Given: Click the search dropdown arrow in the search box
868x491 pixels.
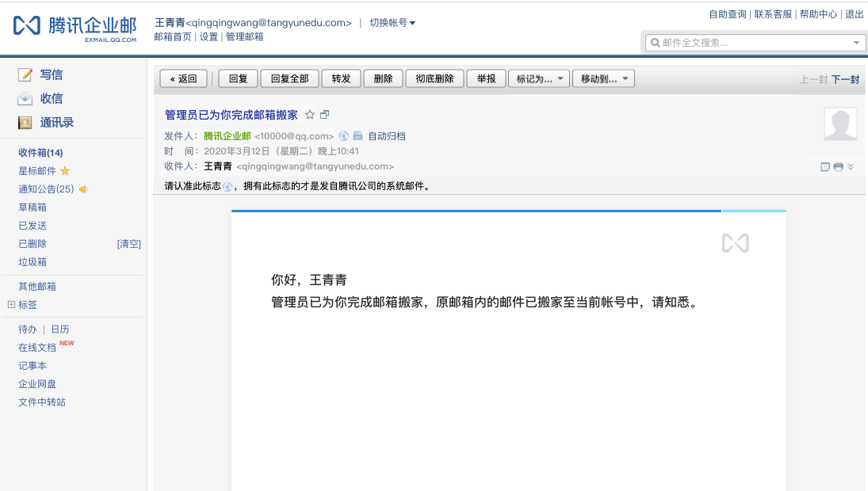Looking at the screenshot, I should click(856, 43).
